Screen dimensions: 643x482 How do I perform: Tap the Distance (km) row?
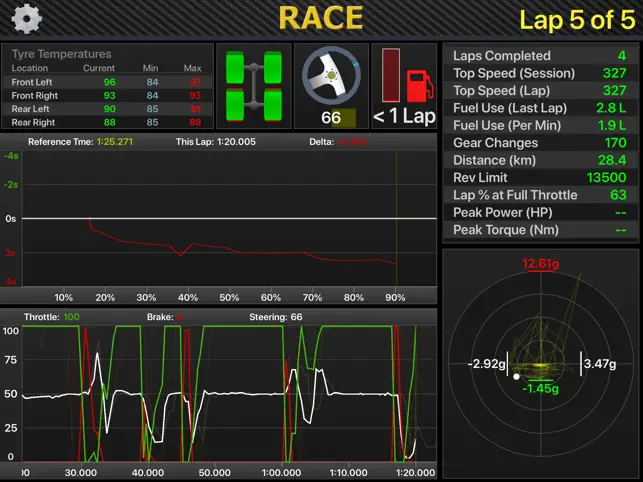pyautogui.click(x=540, y=160)
